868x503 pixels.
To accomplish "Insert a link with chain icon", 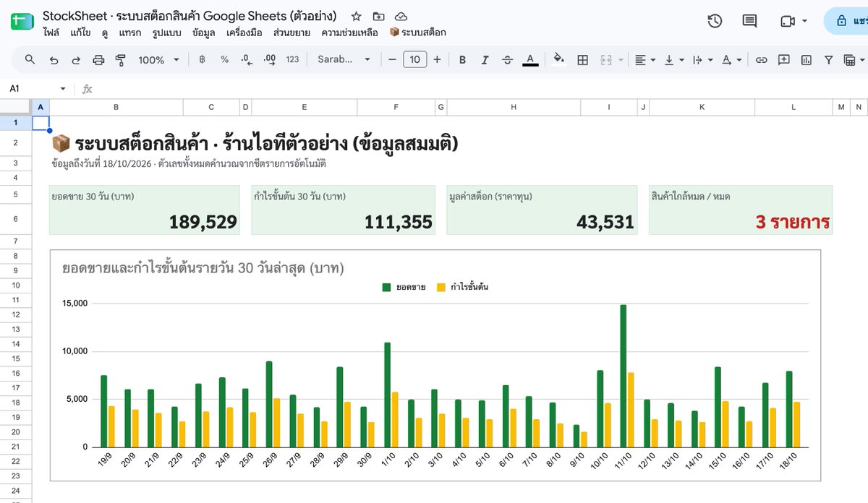I will (761, 60).
